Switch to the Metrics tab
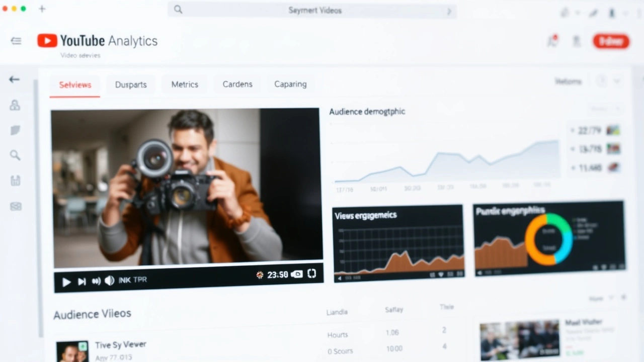The image size is (644, 362). pyautogui.click(x=185, y=84)
